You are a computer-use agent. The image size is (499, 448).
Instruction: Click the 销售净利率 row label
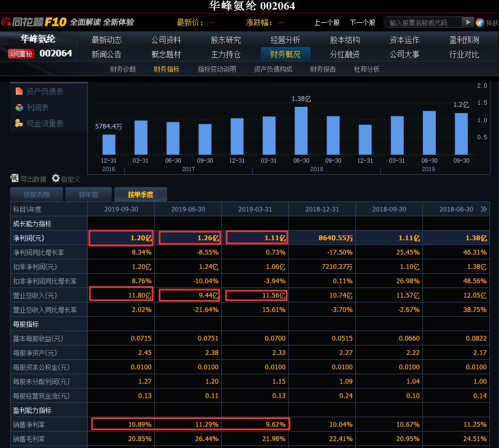tap(29, 425)
